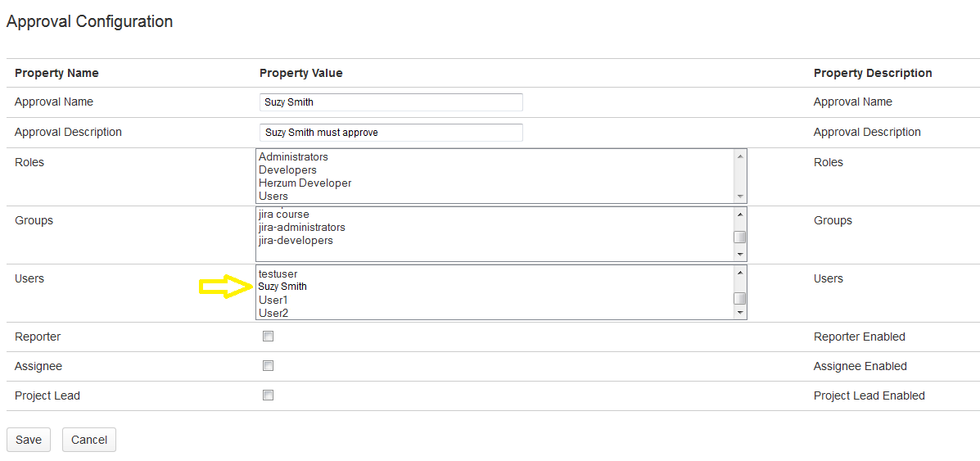Choose Developers in the Roles list
Viewport: 980px width, 461px height.
[x=287, y=169]
